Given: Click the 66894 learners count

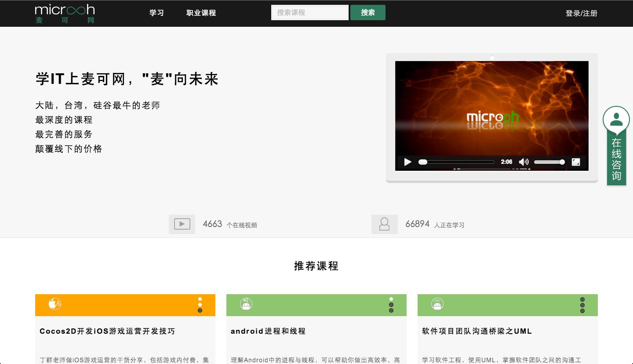Looking at the screenshot, I should pyautogui.click(x=417, y=224).
